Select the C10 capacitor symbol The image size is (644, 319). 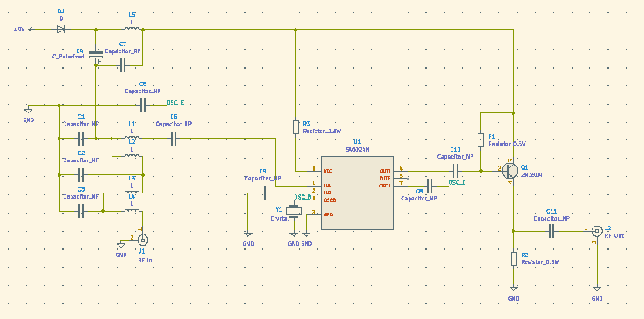click(x=456, y=170)
